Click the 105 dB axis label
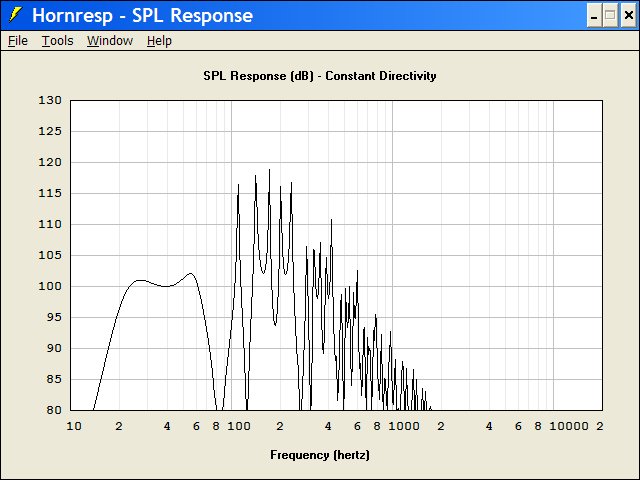Viewport: 640px width, 480px height. tap(50, 255)
